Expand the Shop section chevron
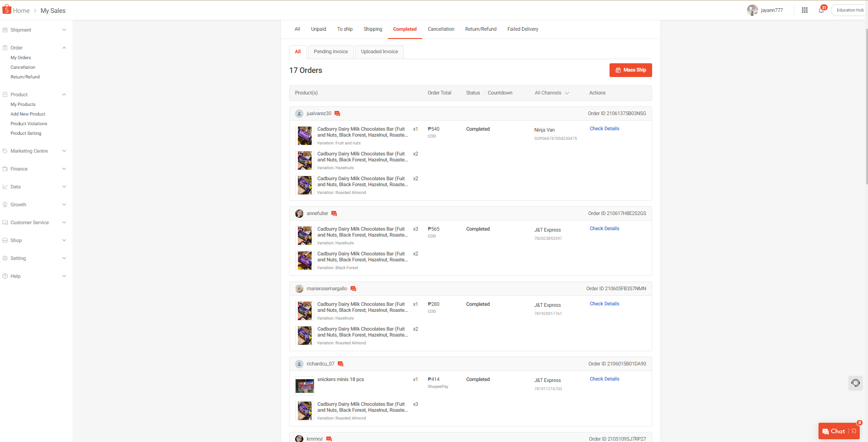Image resolution: width=868 pixels, height=442 pixels. (x=64, y=241)
